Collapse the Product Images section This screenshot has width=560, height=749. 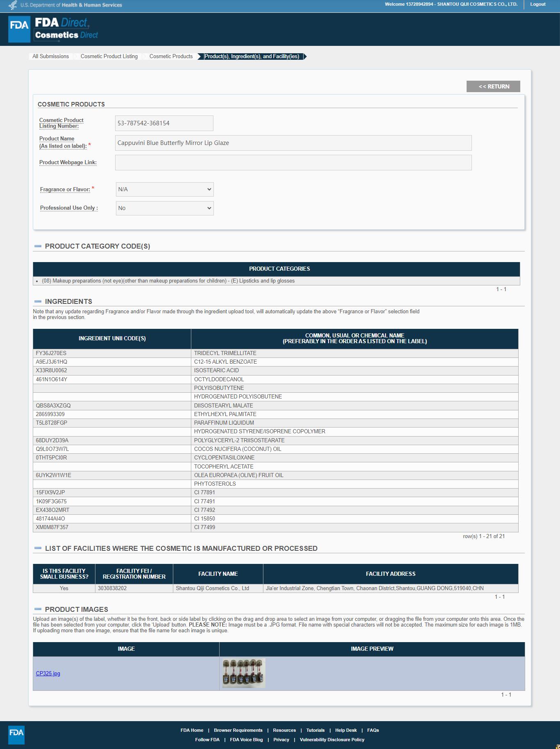[x=38, y=609]
